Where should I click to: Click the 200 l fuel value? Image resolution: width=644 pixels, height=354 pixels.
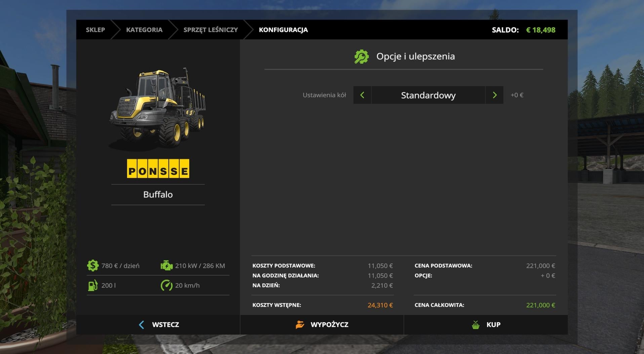point(109,285)
